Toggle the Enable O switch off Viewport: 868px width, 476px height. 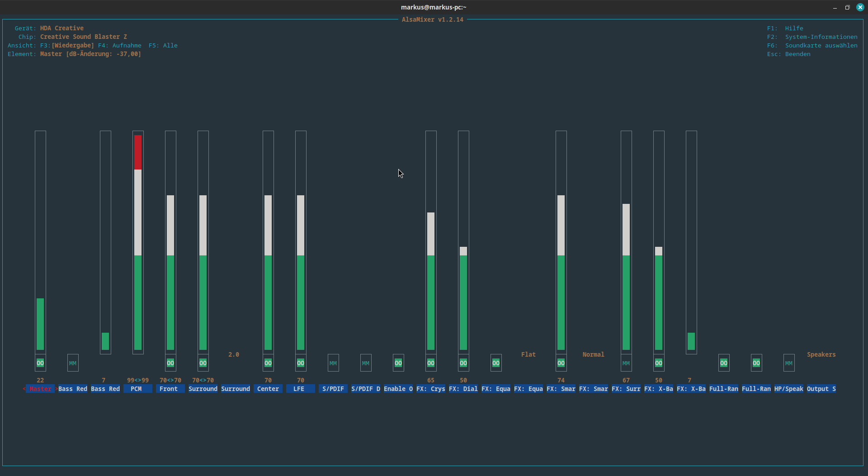click(x=398, y=363)
